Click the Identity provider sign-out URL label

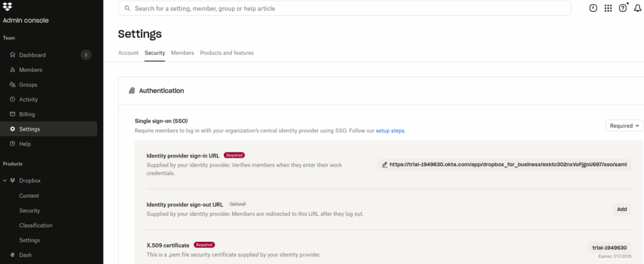click(185, 204)
